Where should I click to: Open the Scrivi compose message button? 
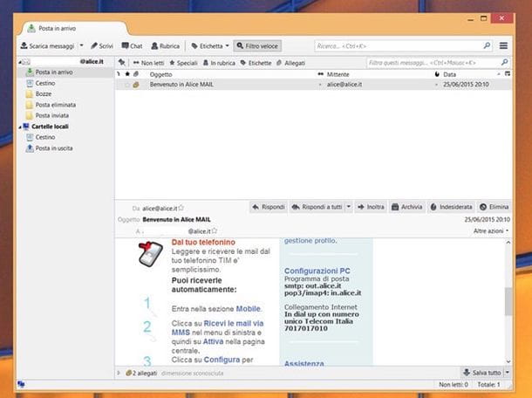(x=102, y=45)
